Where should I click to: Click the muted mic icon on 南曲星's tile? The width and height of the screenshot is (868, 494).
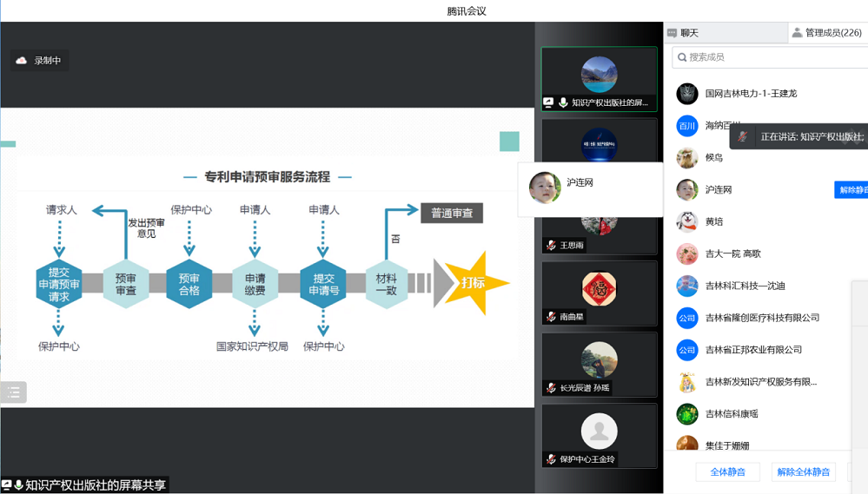click(551, 317)
